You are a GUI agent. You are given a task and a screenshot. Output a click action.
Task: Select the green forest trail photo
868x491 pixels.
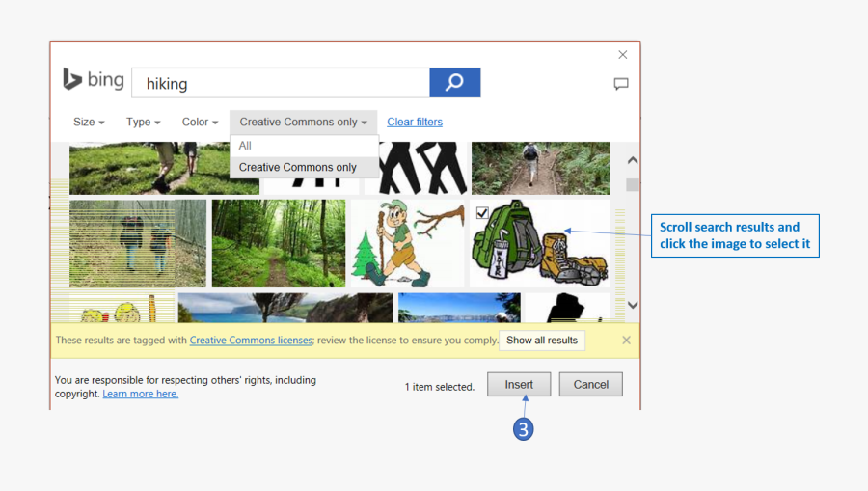(279, 243)
